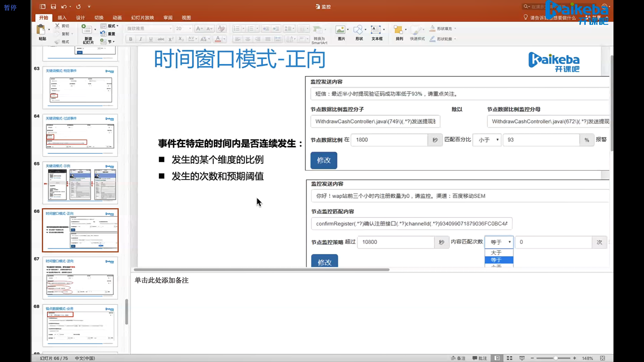Open the 形状填充 shape fill dropdown
Image resolution: width=644 pixels, height=362 pixels.
point(444,28)
